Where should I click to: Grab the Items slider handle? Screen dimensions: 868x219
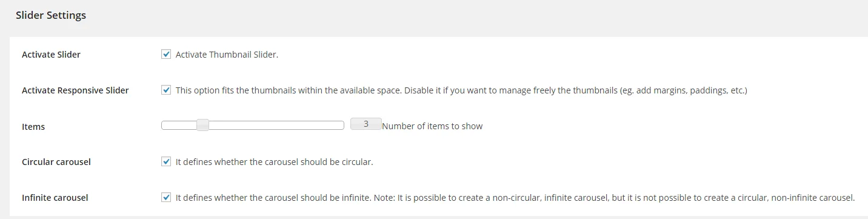point(203,126)
